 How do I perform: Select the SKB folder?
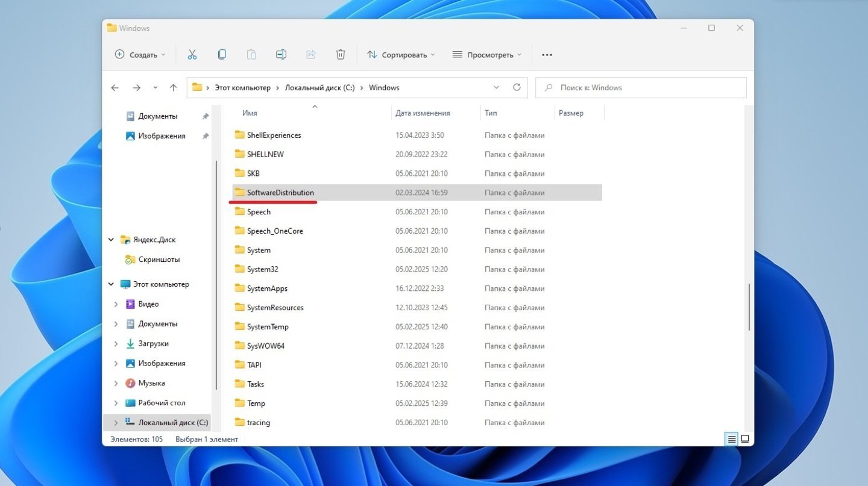point(417,173)
